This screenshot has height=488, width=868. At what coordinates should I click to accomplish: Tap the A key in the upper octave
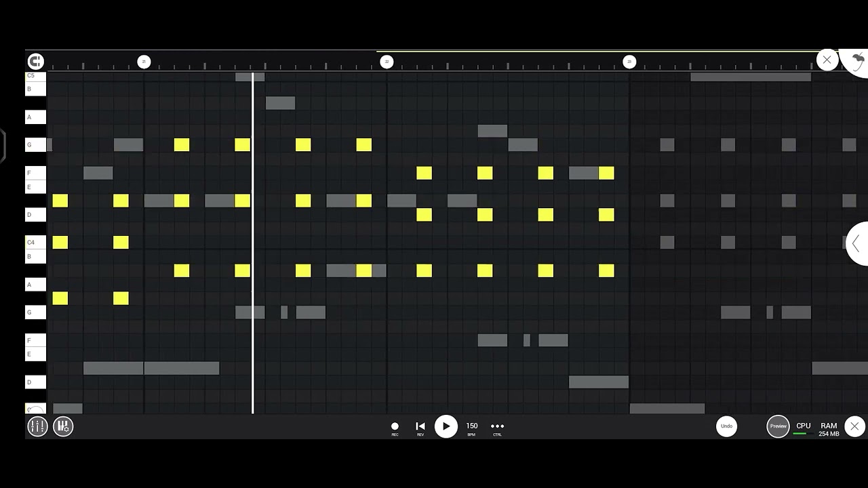[35, 117]
